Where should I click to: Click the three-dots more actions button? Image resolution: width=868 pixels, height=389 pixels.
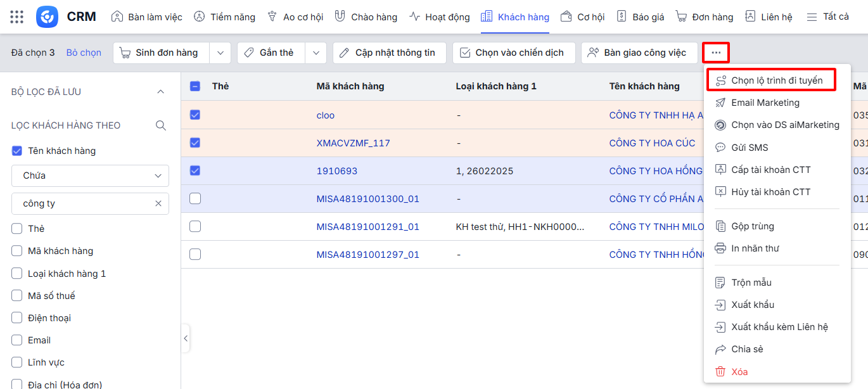(716, 53)
